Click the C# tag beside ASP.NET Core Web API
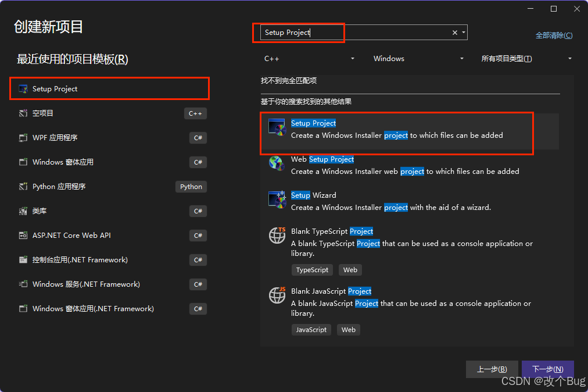The height and width of the screenshot is (392, 588). click(x=198, y=236)
